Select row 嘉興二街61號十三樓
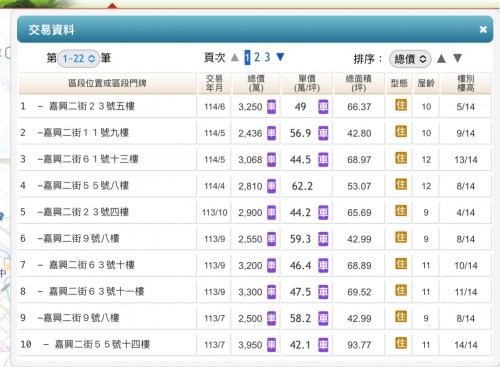500x367 pixels. coord(255,159)
